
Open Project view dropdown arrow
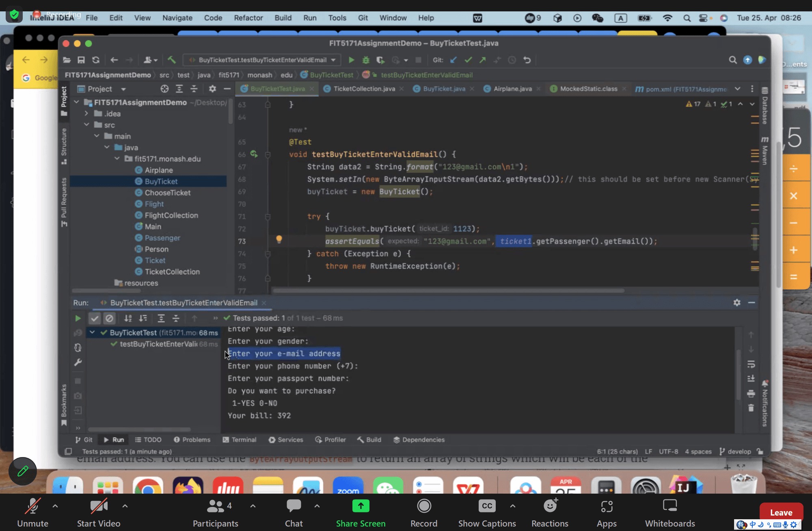click(x=123, y=89)
